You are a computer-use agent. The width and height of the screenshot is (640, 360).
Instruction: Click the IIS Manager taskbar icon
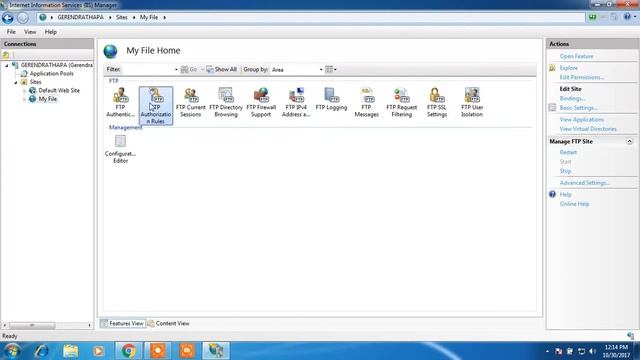point(216,351)
